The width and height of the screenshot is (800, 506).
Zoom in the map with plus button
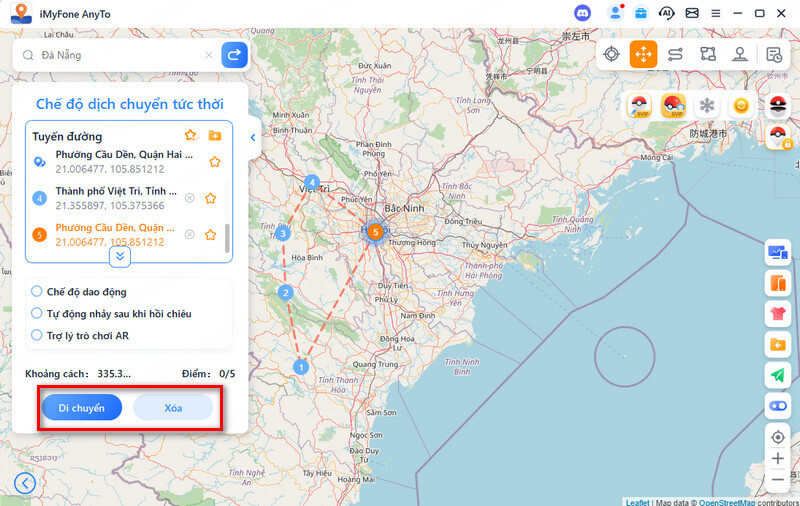click(x=777, y=459)
